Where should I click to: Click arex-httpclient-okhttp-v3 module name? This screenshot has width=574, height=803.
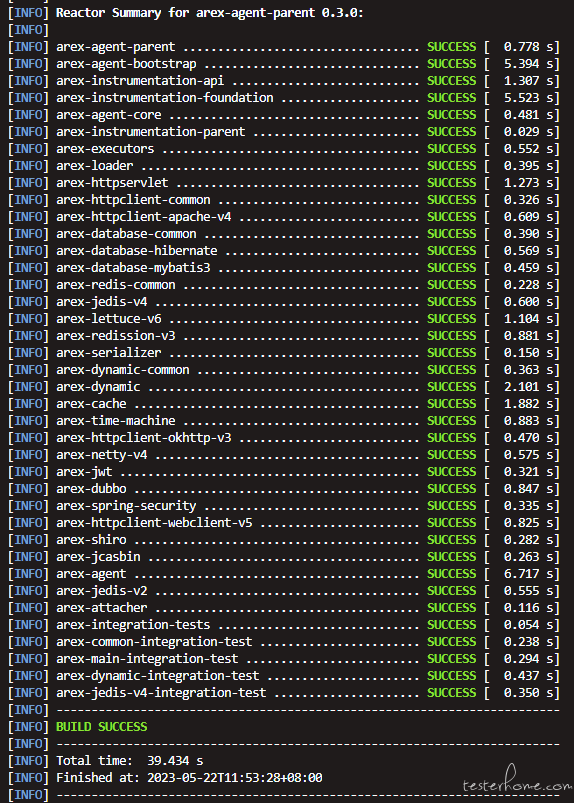(143, 437)
